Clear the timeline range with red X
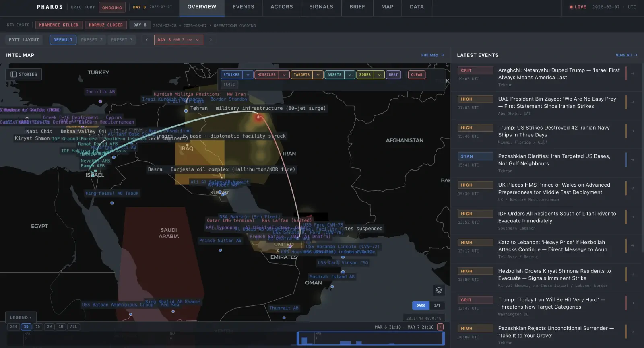This screenshot has height=348, width=644. pyautogui.click(x=440, y=327)
